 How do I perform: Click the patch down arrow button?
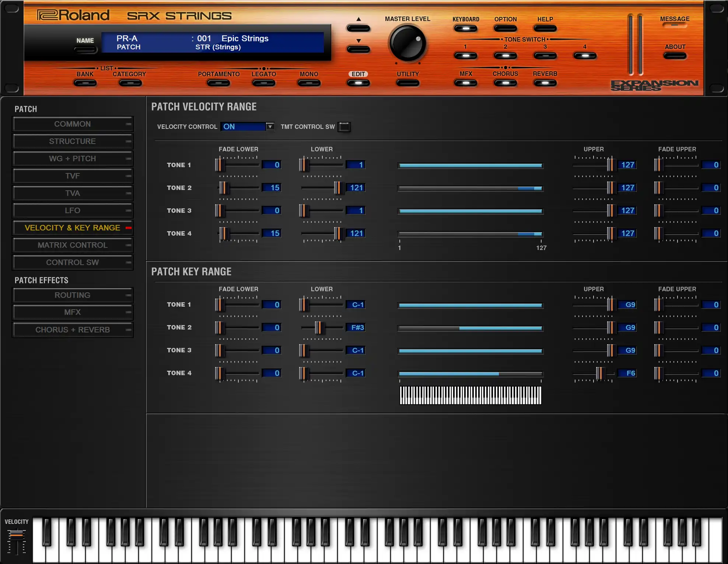pos(358,49)
